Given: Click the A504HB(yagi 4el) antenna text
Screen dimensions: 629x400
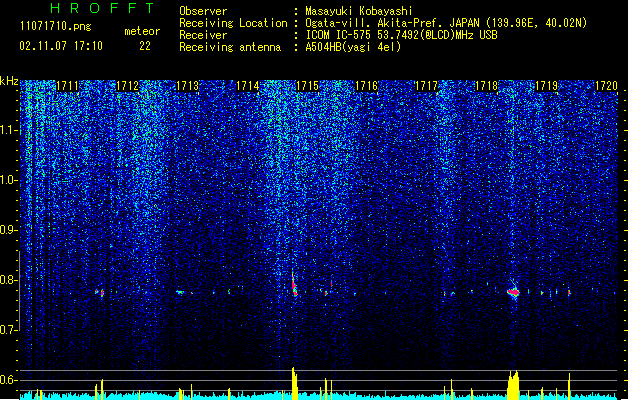Looking at the screenshot, I should (353, 47).
